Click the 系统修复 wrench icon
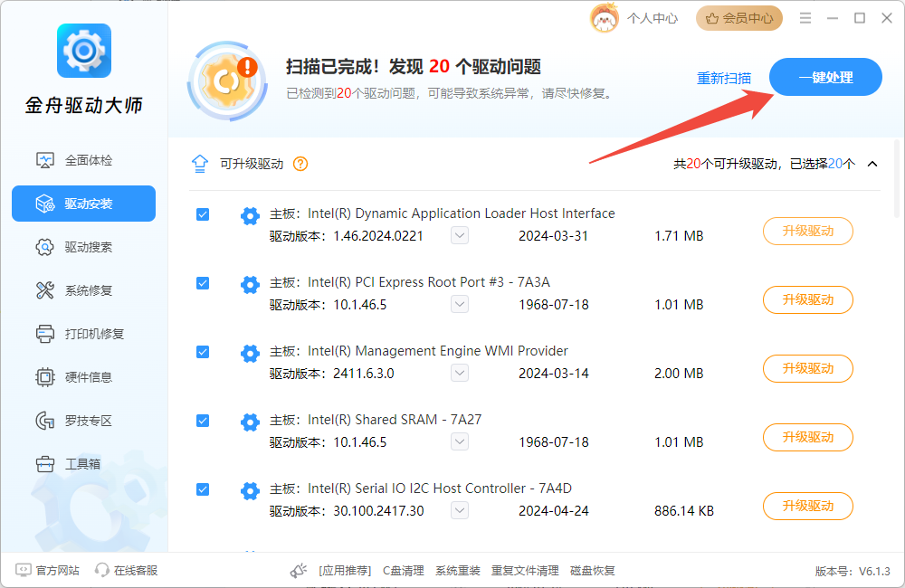The height and width of the screenshot is (588, 905). point(45,290)
